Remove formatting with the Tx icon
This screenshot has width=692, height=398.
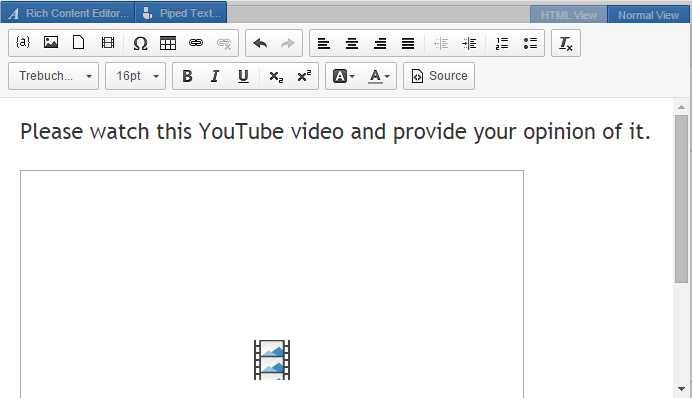pos(566,43)
